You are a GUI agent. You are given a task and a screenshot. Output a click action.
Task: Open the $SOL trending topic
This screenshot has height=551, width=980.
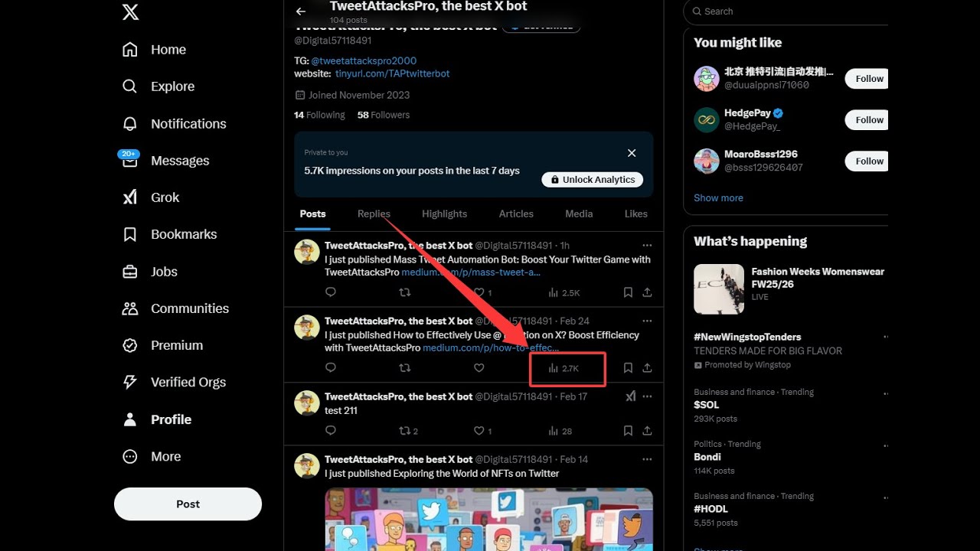click(707, 405)
